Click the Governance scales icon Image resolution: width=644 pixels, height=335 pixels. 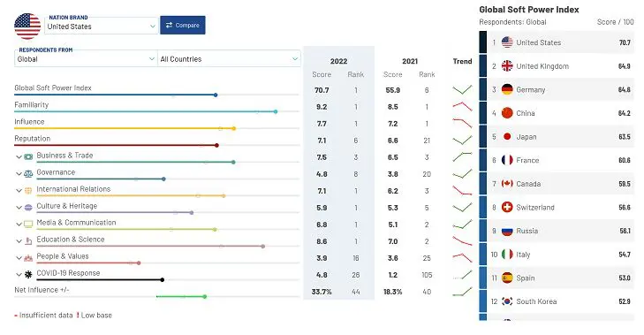(x=28, y=173)
